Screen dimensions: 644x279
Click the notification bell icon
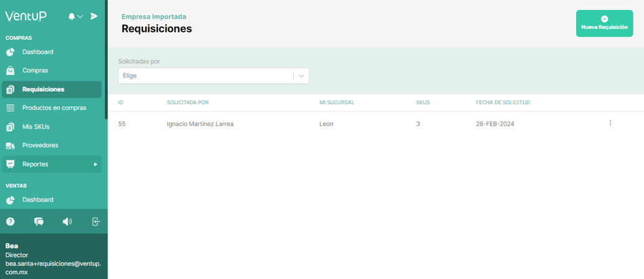coord(72,16)
